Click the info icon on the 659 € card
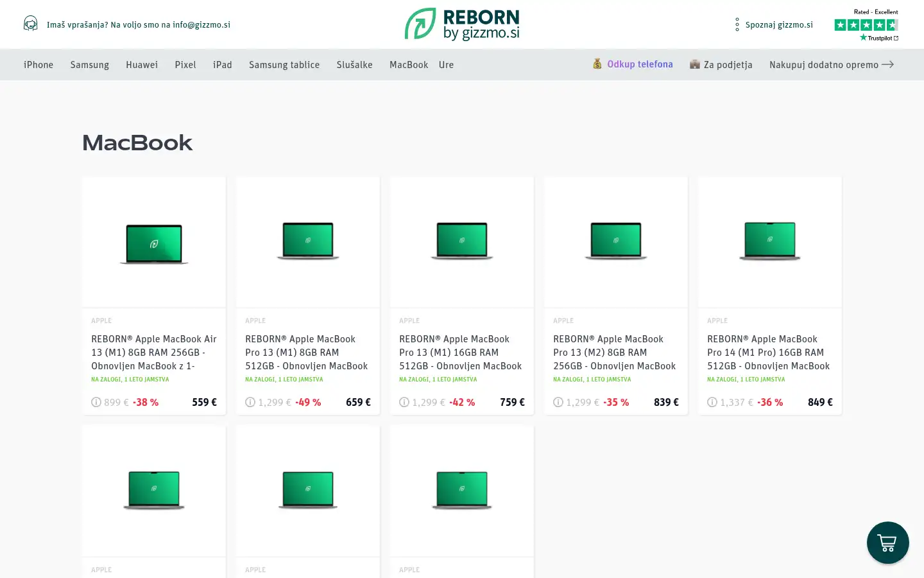The width and height of the screenshot is (924, 578). [250, 402]
